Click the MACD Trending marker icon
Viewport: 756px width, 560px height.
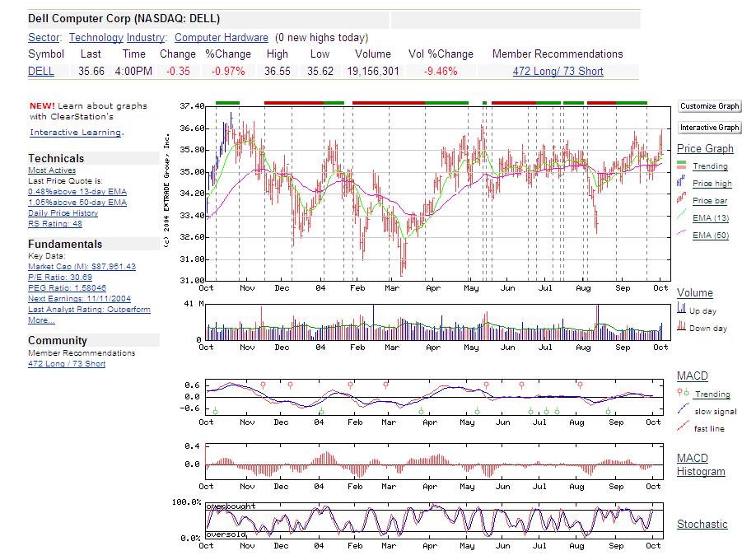click(683, 392)
